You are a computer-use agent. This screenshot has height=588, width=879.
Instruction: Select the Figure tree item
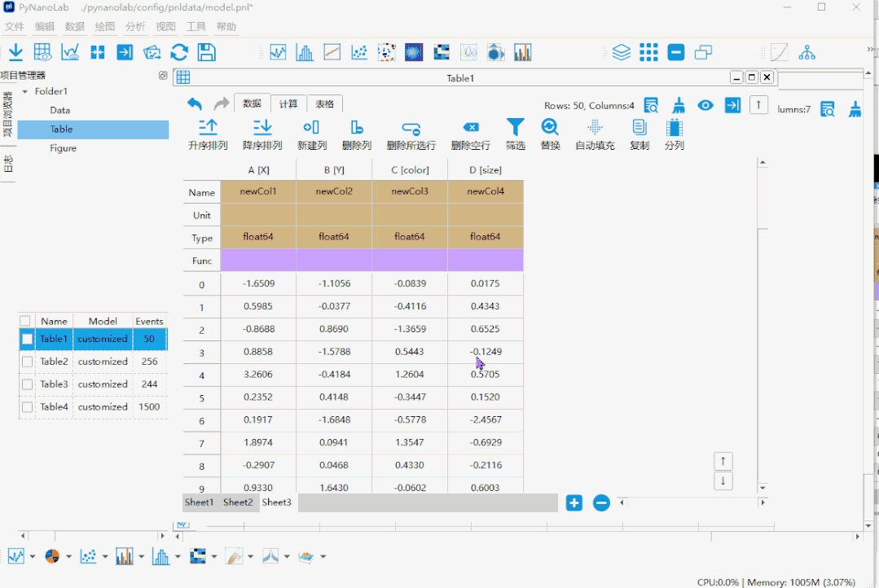63,148
